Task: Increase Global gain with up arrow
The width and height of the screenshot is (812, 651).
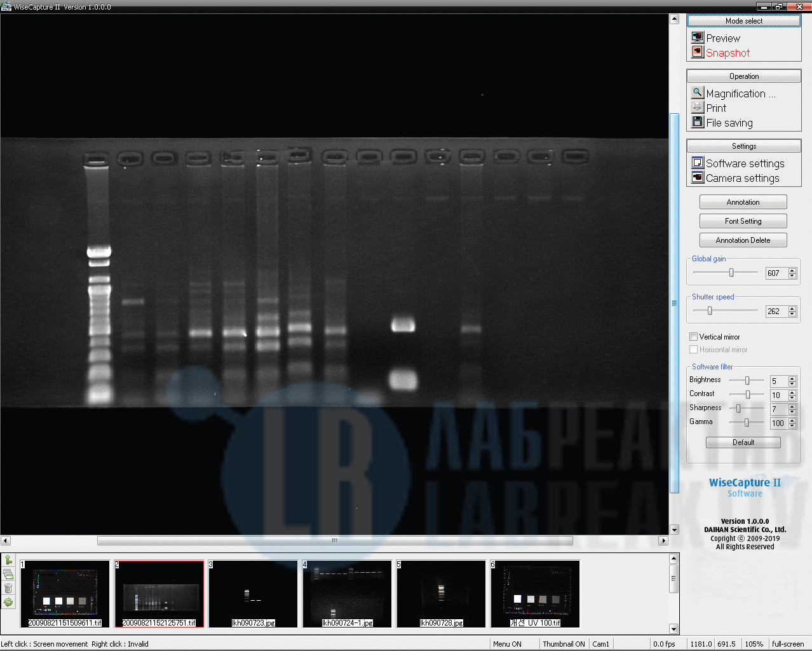Action: 792,270
